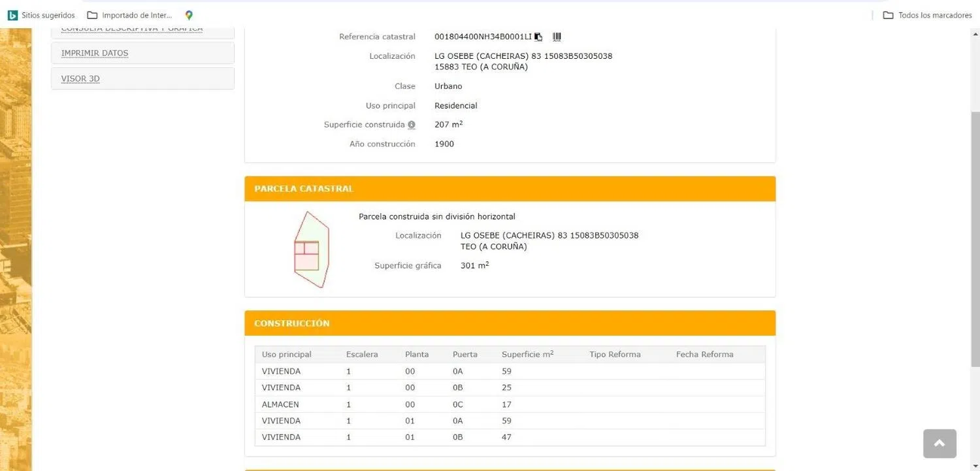980x471 pixels.
Task: Expand the Todos los marcadores folder
Action: 927,15
